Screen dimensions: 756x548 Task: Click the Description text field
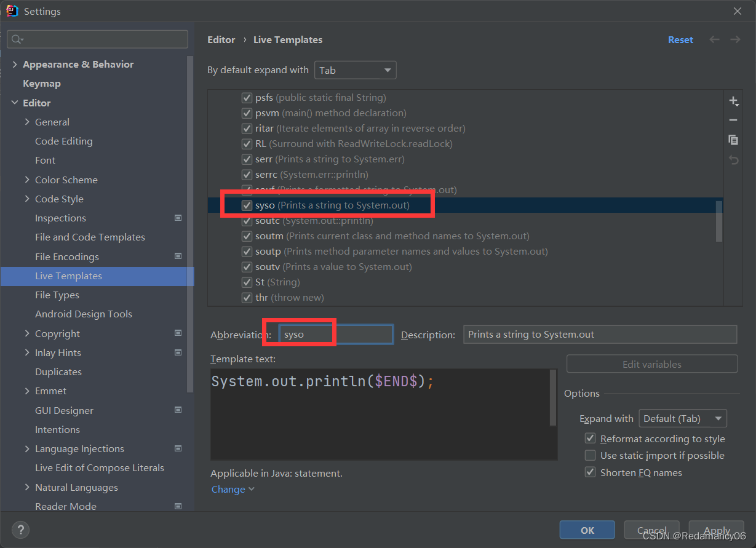[600, 335]
